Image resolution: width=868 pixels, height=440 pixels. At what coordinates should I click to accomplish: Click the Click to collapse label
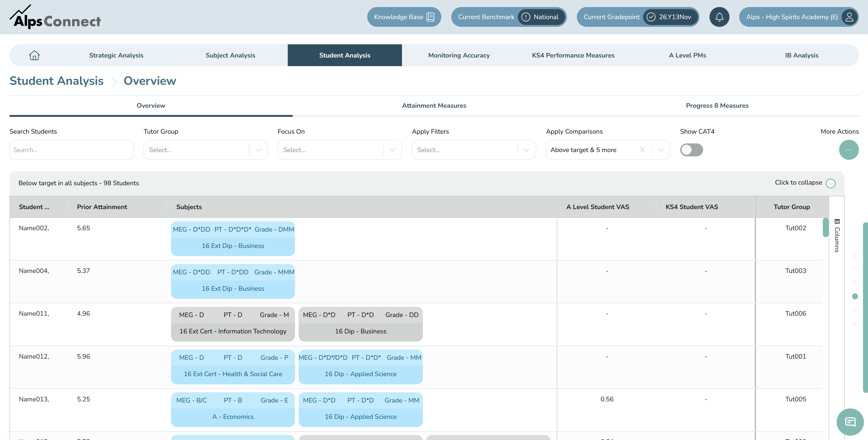[x=798, y=182]
